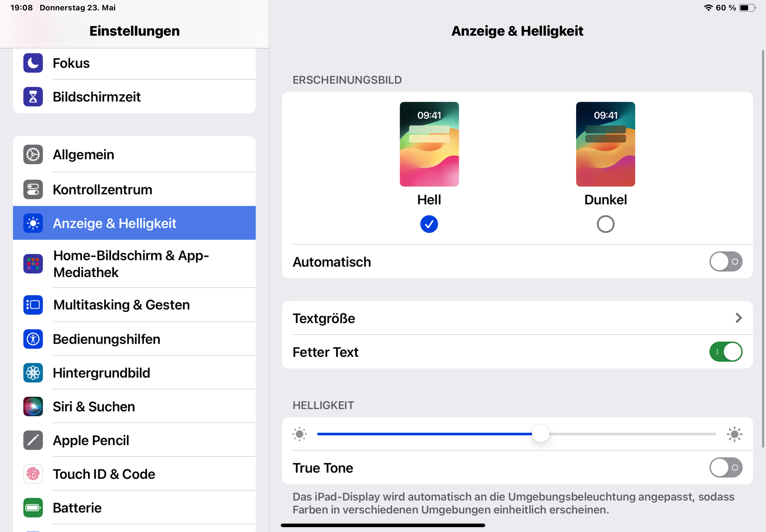
Task: Tap the Fokus moon icon
Action: click(x=33, y=63)
